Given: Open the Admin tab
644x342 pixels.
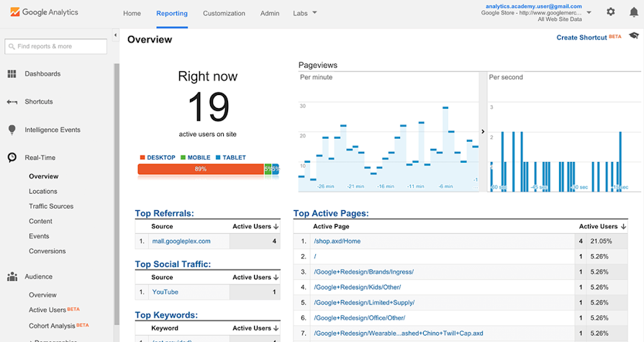Looking at the screenshot, I should [x=270, y=13].
